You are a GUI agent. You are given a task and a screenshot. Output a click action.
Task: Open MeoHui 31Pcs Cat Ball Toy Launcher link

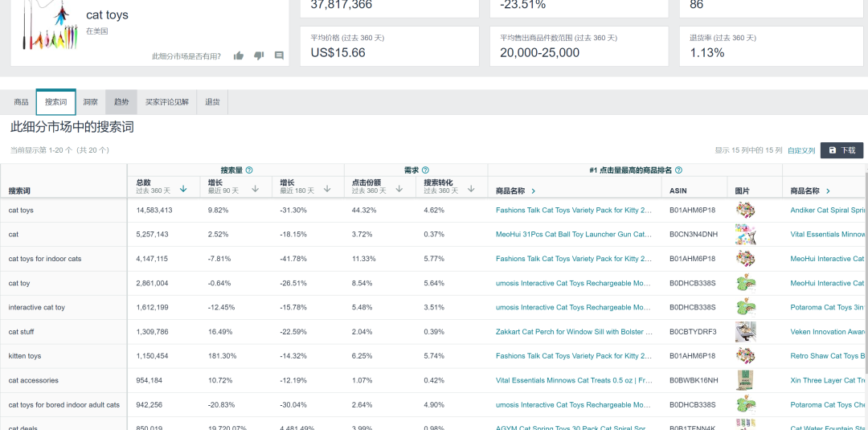[x=574, y=235]
